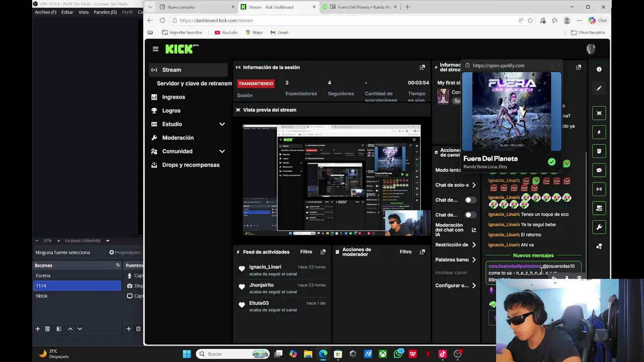Filter the Acciones de moderador panel
This screenshot has height=362, width=644.
406,252
